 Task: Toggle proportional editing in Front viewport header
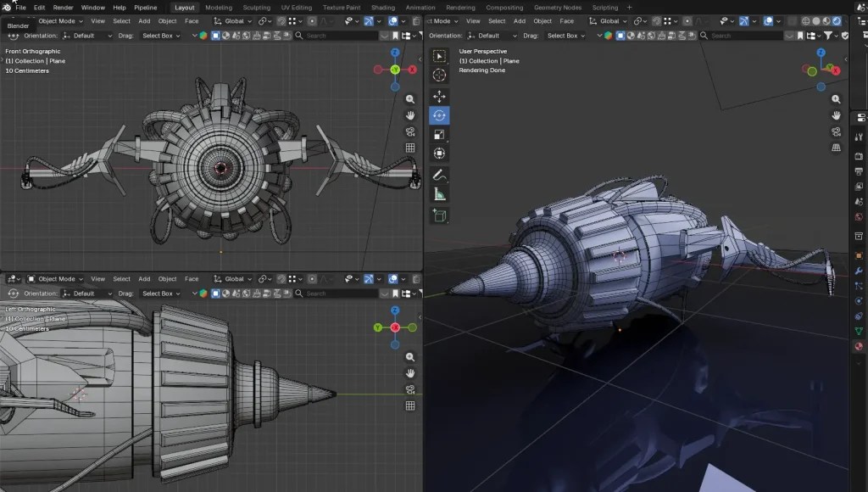click(312, 21)
